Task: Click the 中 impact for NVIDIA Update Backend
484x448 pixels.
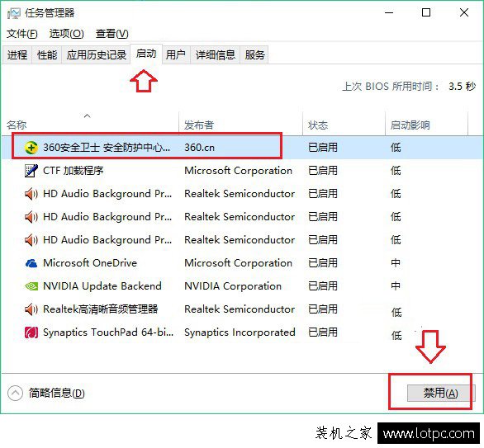Action: pyautogui.click(x=396, y=286)
